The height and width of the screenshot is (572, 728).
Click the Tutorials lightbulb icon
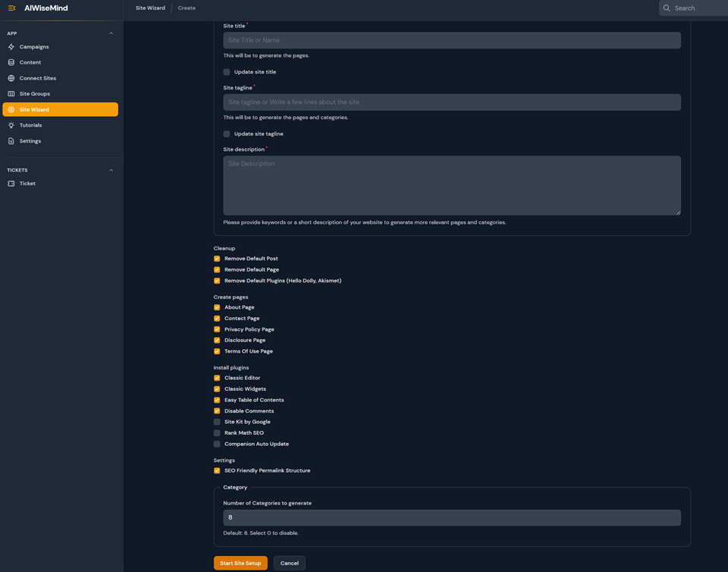pos(11,125)
